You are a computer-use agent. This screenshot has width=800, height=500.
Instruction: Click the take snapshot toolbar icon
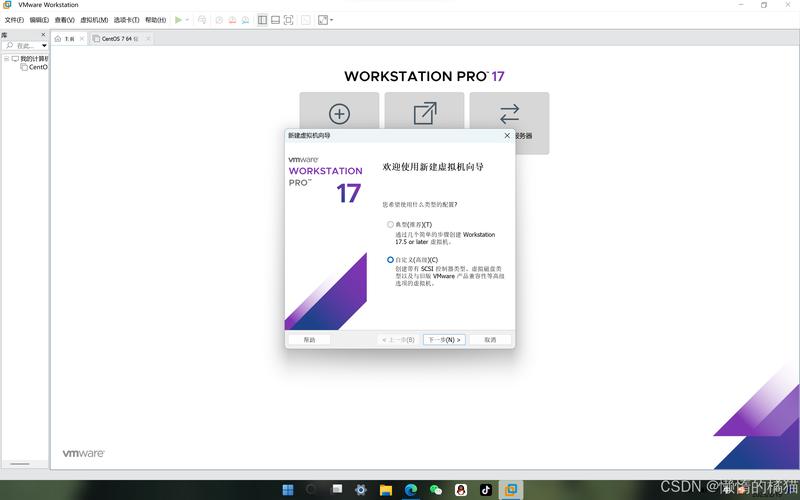click(x=218, y=19)
